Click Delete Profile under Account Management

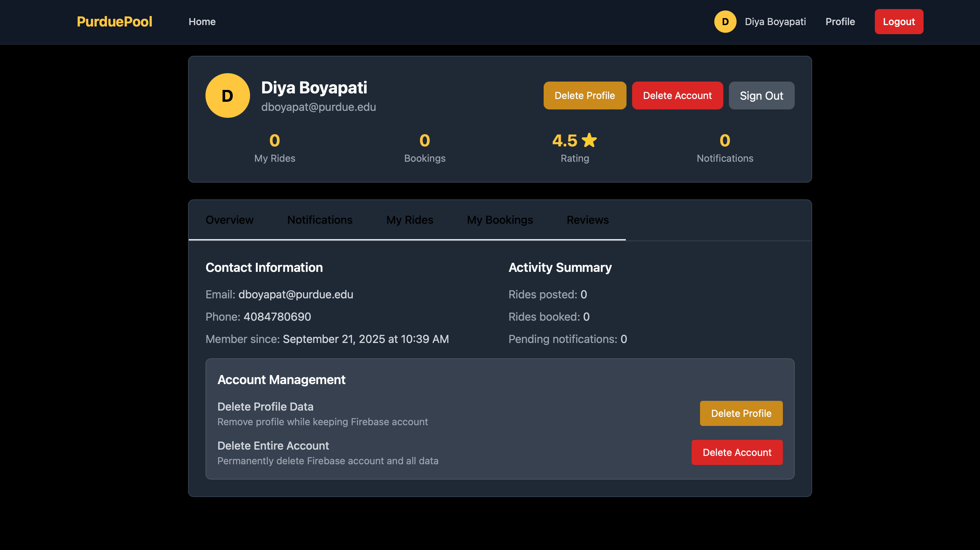click(x=741, y=413)
